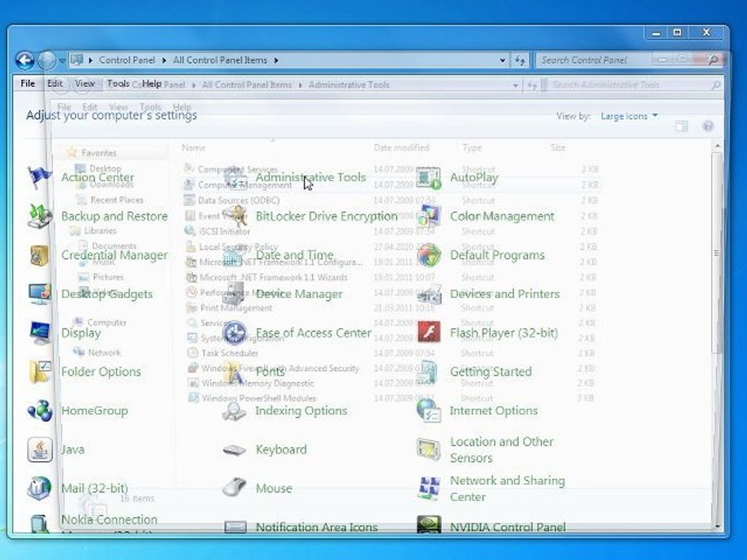Go back with the Back arrow button

click(x=25, y=61)
